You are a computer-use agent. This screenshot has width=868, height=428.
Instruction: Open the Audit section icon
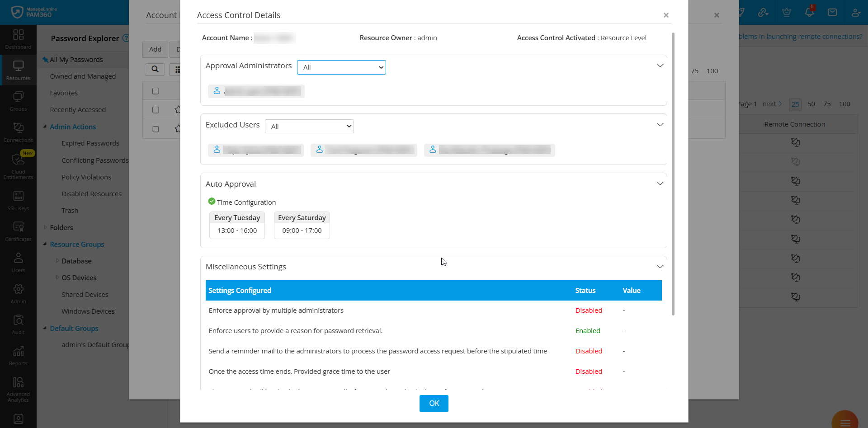[18, 323]
